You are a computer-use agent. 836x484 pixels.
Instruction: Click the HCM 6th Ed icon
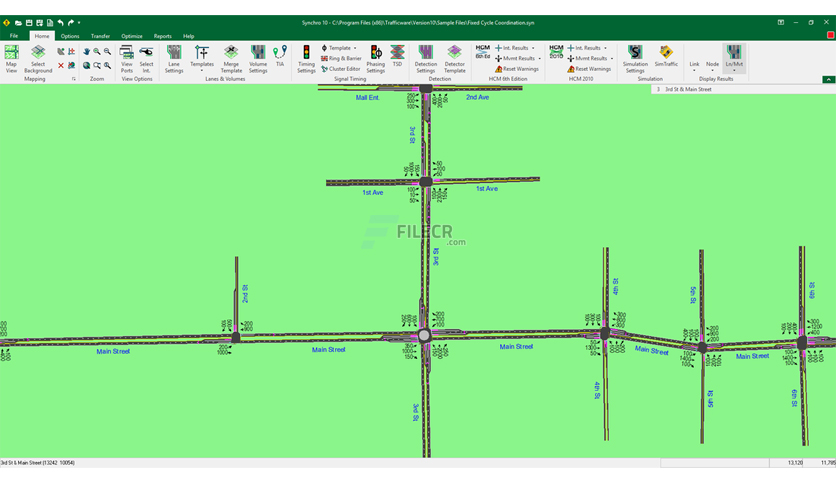[483, 52]
